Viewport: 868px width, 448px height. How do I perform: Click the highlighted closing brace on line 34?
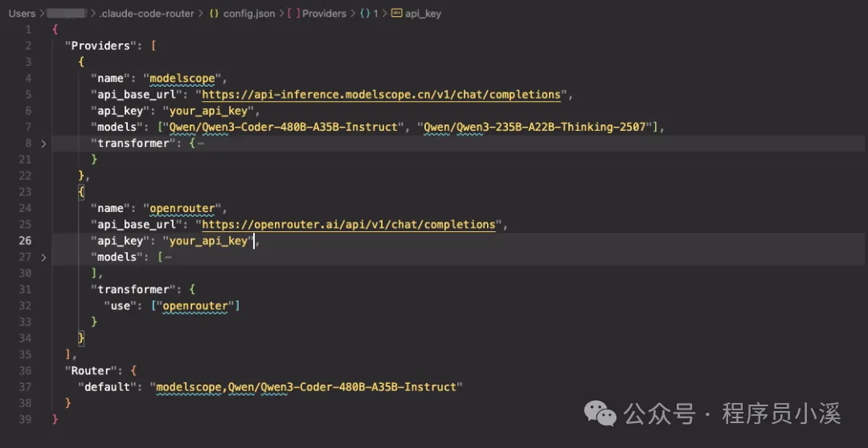pyautogui.click(x=81, y=339)
